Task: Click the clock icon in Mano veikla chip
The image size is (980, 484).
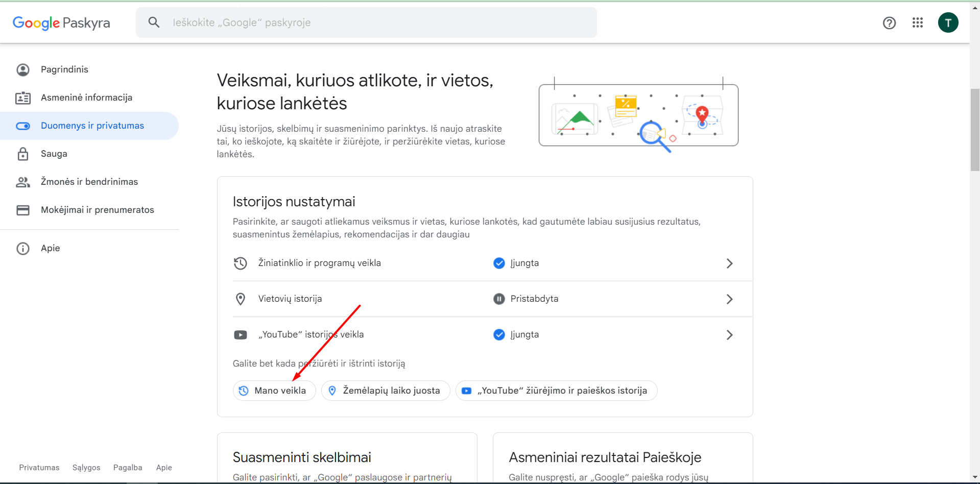Action: click(x=244, y=391)
